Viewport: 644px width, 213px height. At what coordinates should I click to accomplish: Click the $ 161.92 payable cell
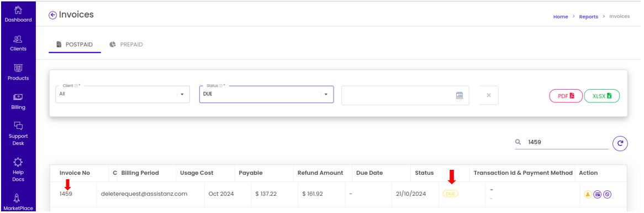(313, 194)
